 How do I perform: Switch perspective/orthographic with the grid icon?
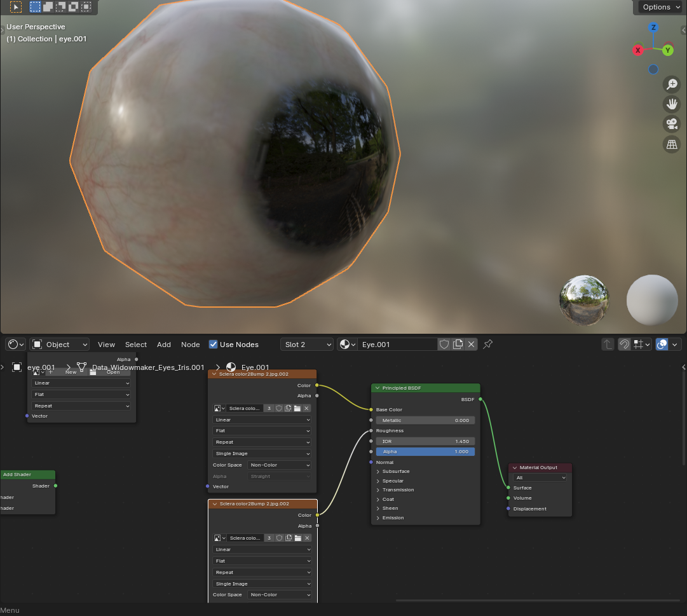coord(672,144)
